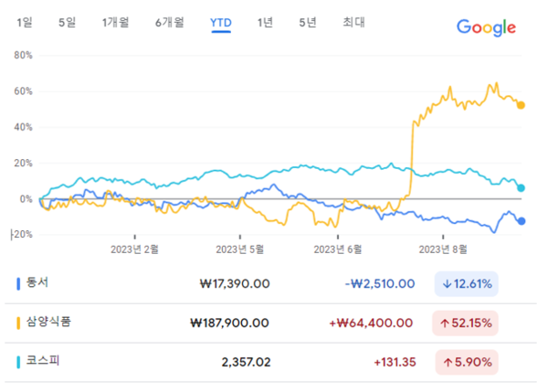Switch to the 5일 range tab
Viewport: 548px width, 392px height.
coord(67,22)
